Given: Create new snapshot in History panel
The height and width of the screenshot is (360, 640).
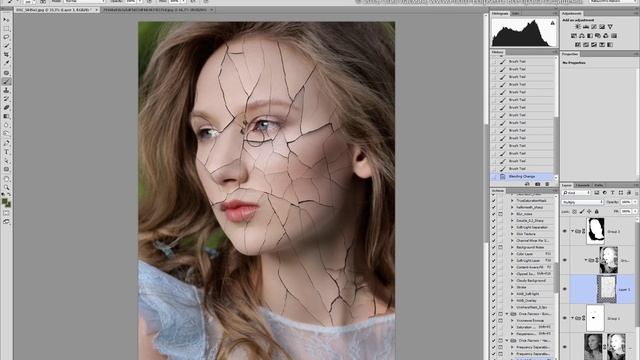Looking at the screenshot, I should 538,184.
